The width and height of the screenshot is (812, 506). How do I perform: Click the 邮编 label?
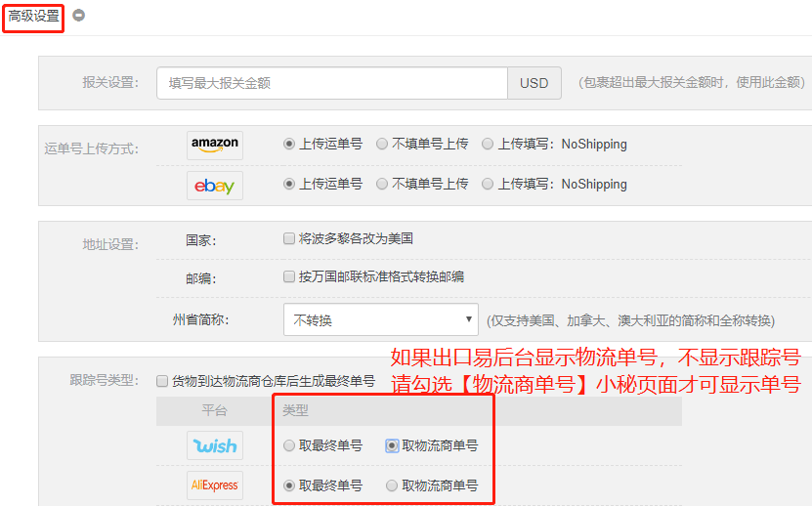point(201,278)
